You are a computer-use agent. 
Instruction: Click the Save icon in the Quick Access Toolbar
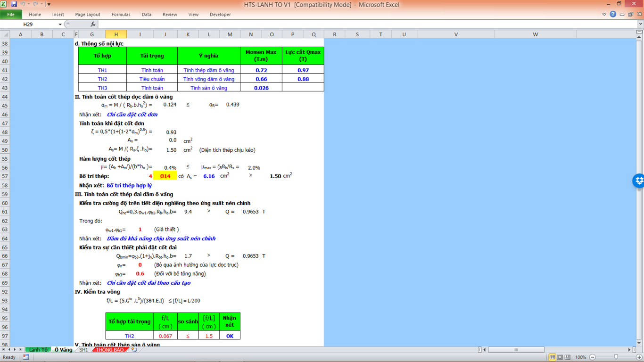[14, 4]
